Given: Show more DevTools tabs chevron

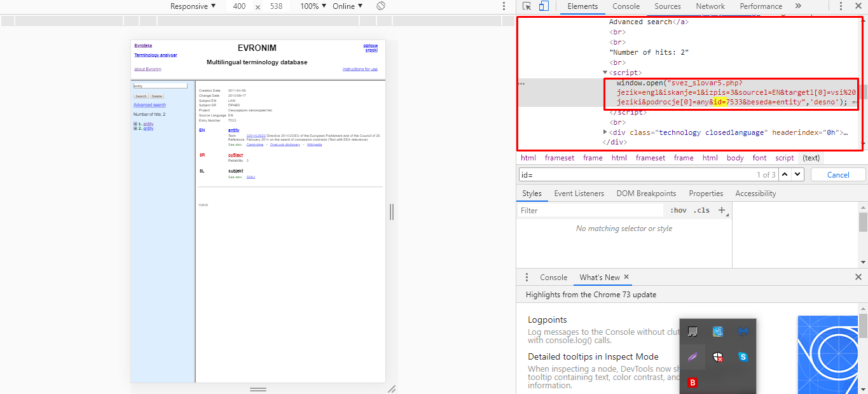Looking at the screenshot, I should (798, 6).
